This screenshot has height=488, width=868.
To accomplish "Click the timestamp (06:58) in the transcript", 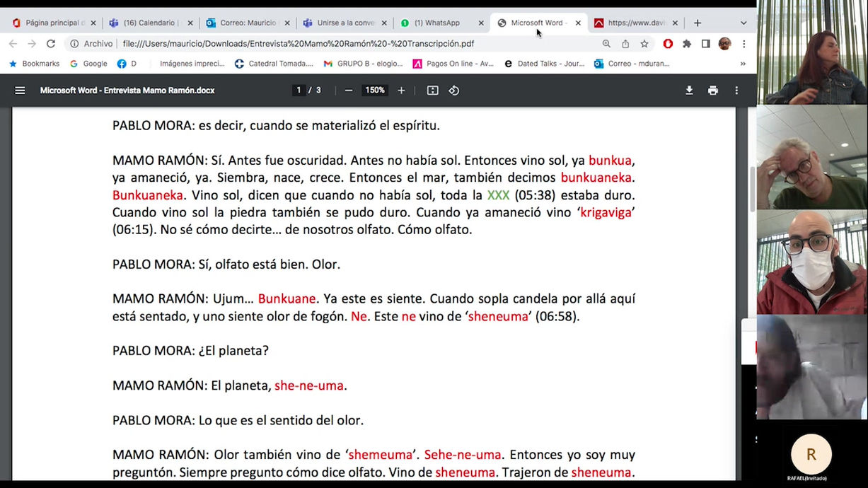I will tap(557, 316).
